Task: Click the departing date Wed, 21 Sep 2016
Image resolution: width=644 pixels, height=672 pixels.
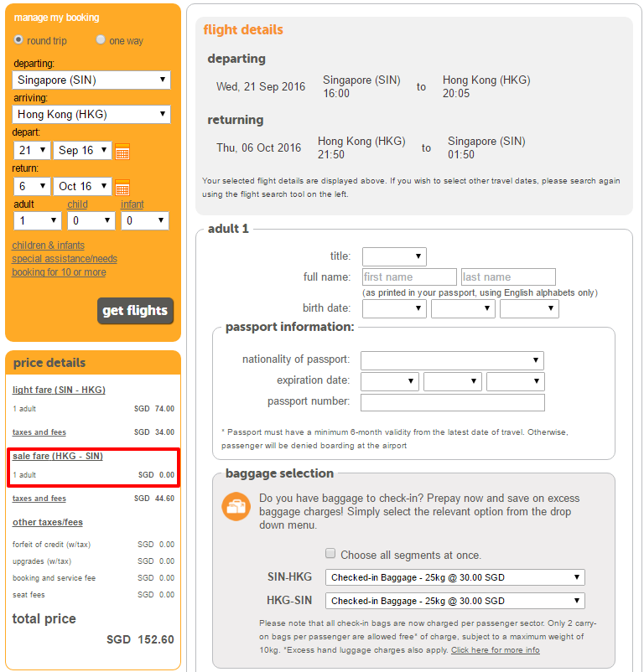Action: 261,86
